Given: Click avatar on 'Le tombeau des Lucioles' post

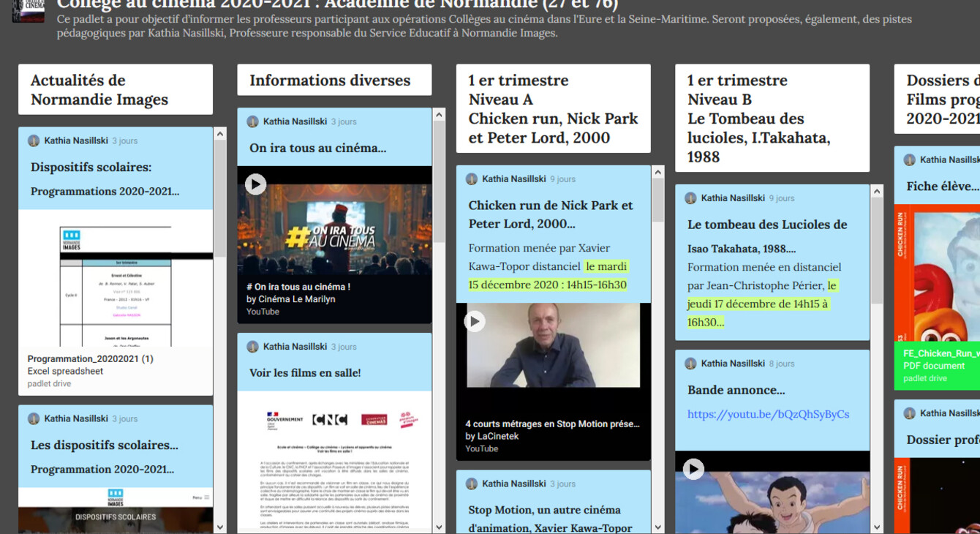Looking at the screenshot, I should 690,198.
